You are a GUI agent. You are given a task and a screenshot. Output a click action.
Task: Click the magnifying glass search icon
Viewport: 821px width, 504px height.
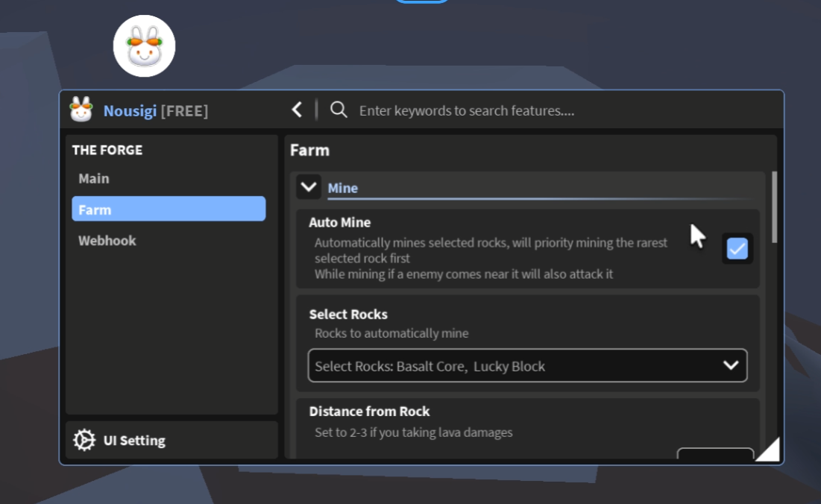pos(339,110)
